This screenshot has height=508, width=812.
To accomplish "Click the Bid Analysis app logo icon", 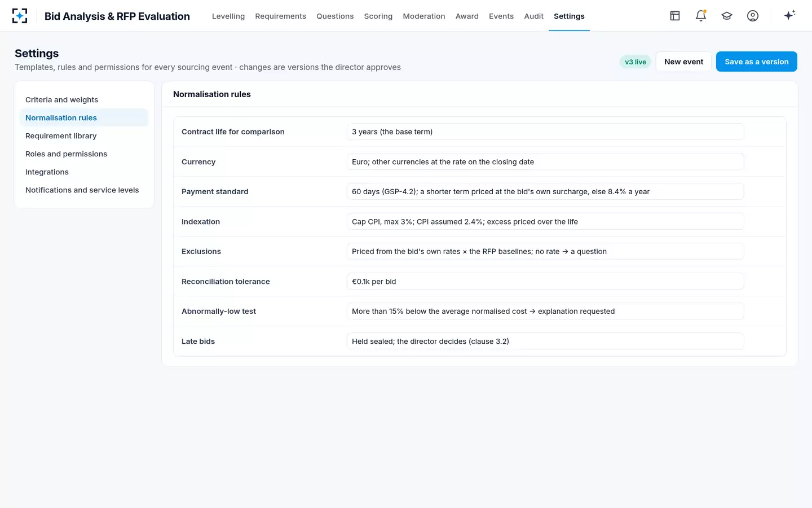I will [x=20, y=16].
